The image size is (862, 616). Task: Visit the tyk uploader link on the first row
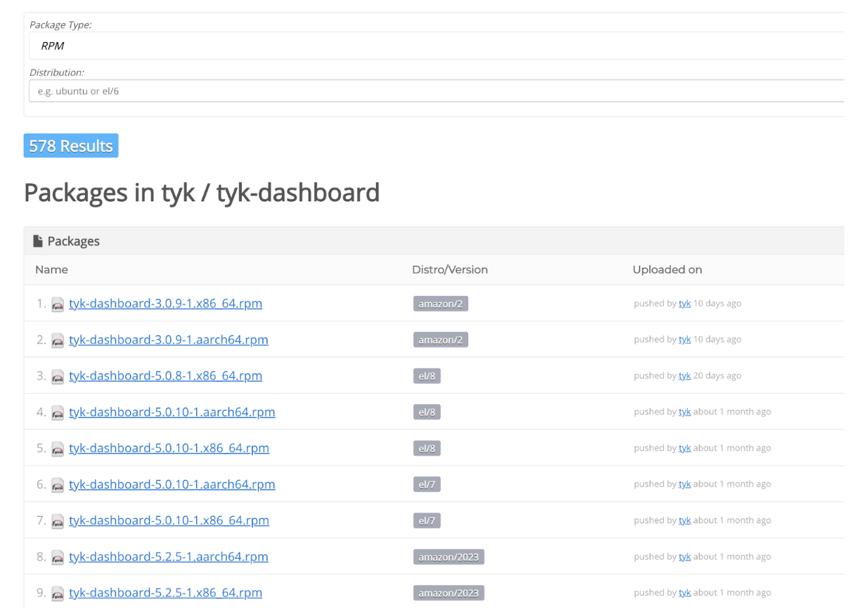(x=685, y=303)
